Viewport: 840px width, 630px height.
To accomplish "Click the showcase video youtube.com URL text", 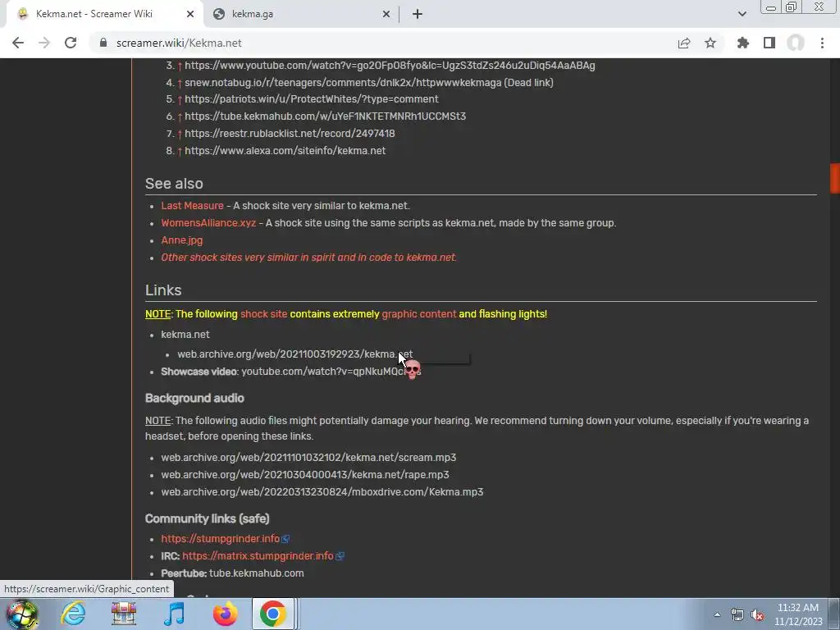I will pyautogui.click(x=331, y=372).
